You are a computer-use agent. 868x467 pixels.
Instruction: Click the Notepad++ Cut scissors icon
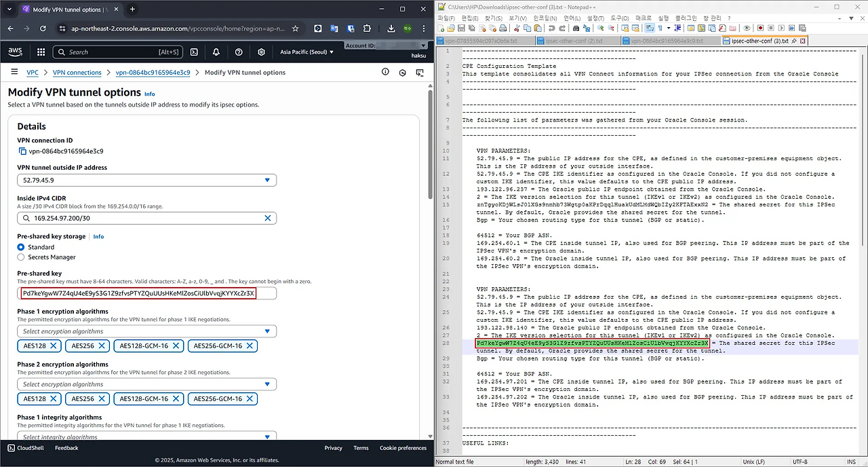(x=517, y=29)
